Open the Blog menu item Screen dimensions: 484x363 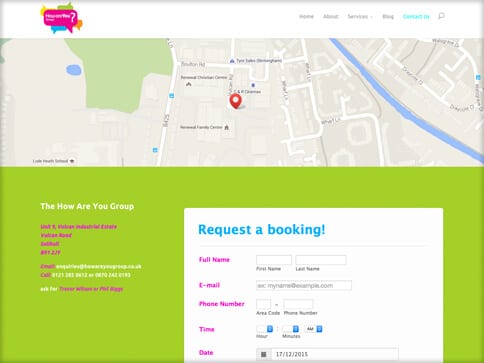point(388,16)
